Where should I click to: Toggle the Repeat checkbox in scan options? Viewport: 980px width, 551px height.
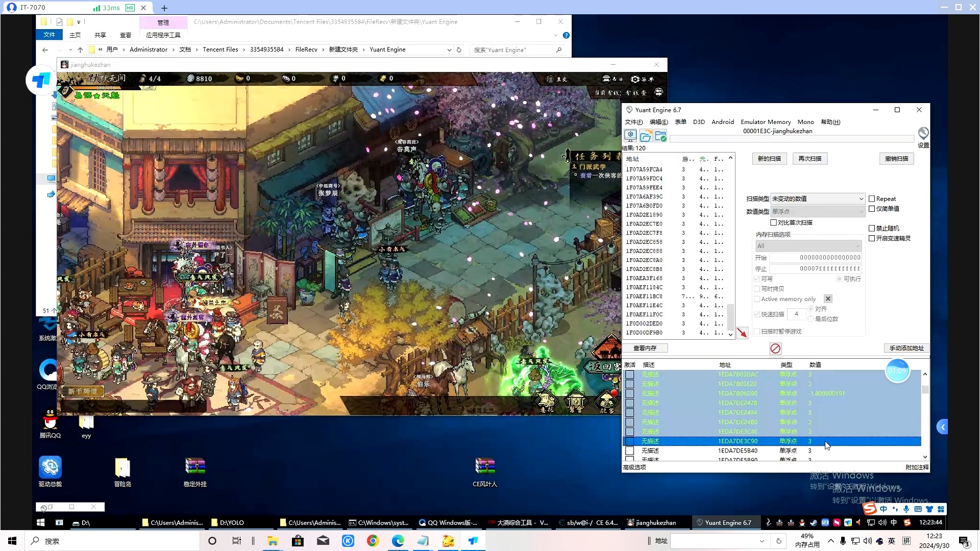[872, 198]
